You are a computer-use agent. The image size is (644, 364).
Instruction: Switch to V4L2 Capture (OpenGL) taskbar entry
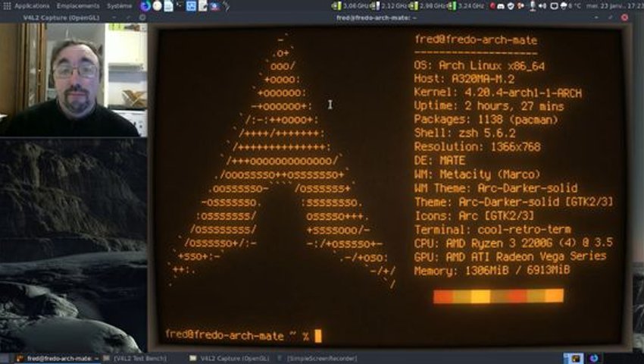coord(229,359)
